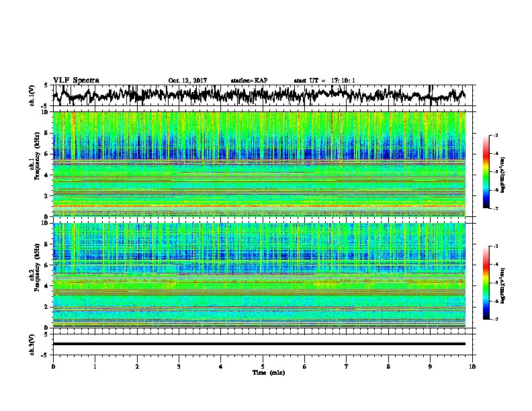Click time axis tick label "7"
Viewport: 532px width, 411px height.
tap(347, 367)
